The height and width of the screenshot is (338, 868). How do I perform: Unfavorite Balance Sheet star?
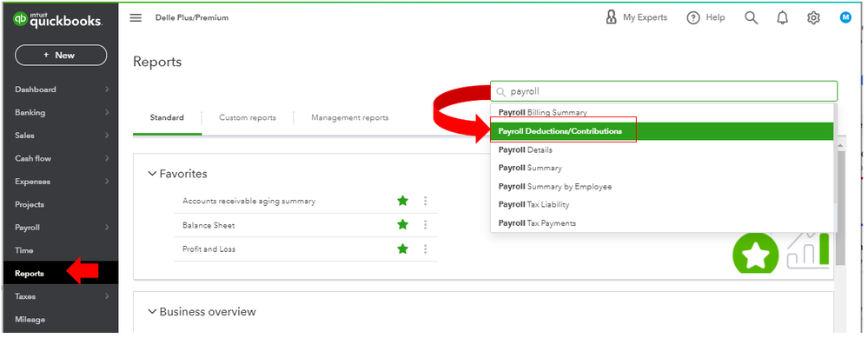[x=403, y=224]
